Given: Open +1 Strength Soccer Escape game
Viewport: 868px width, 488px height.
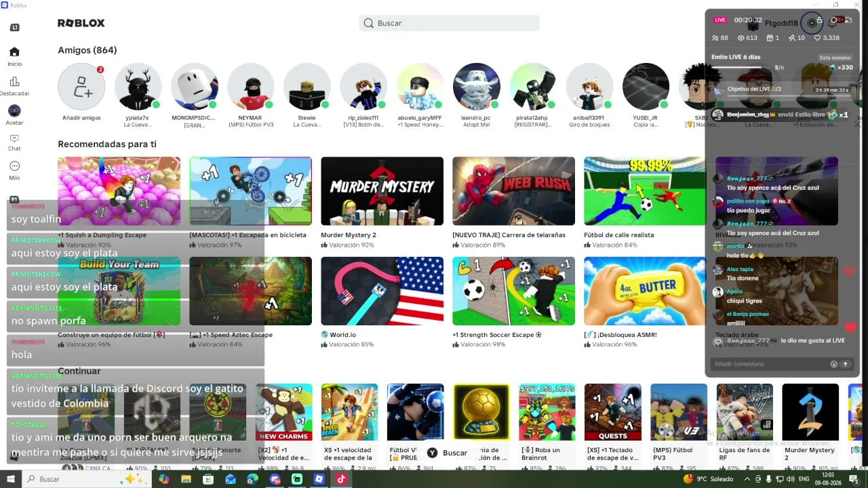Looking at the screenshot, I should point(513,291).
